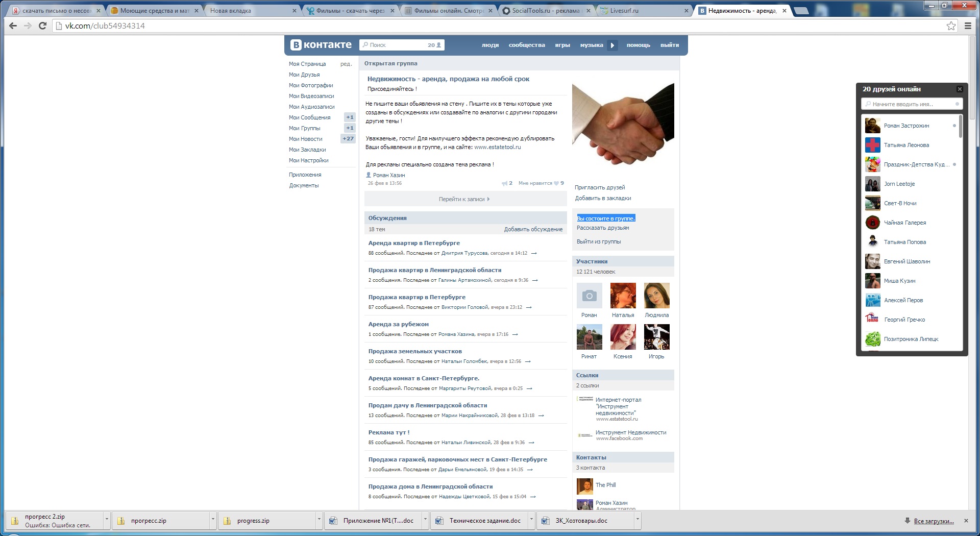980x536 pixels.
Task: Close the Livesurf.ru browser tab
Action: (686, 11)
